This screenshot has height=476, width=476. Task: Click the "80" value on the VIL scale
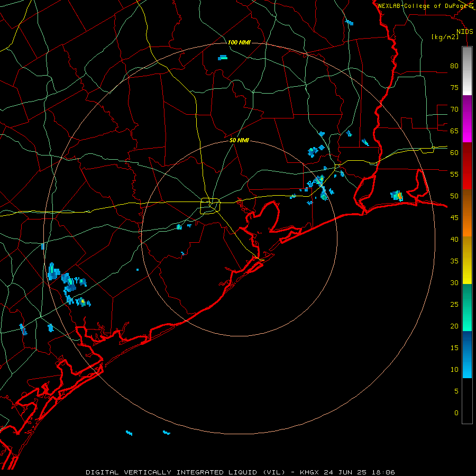(x=454, y=66)
